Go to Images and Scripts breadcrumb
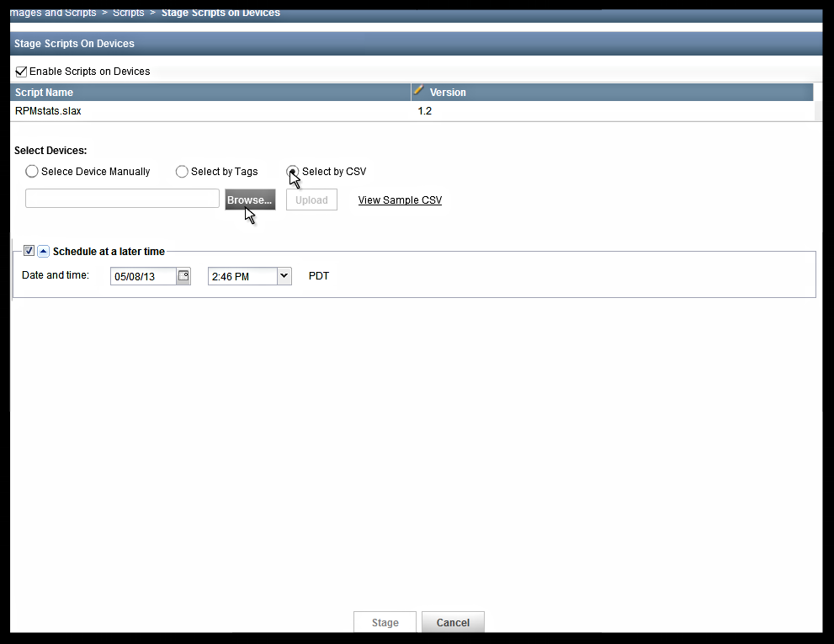834x644 pixels. coord(53,13)
